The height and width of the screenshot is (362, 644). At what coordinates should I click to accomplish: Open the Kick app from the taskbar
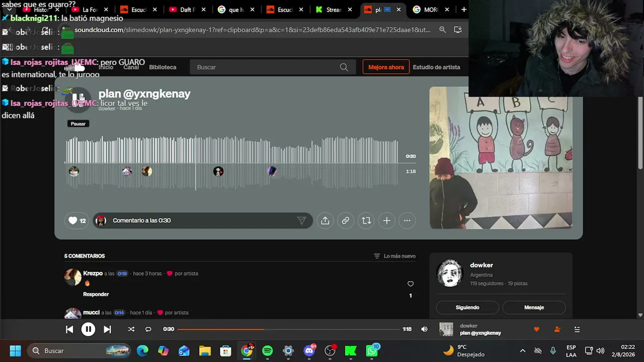[351, 350]
